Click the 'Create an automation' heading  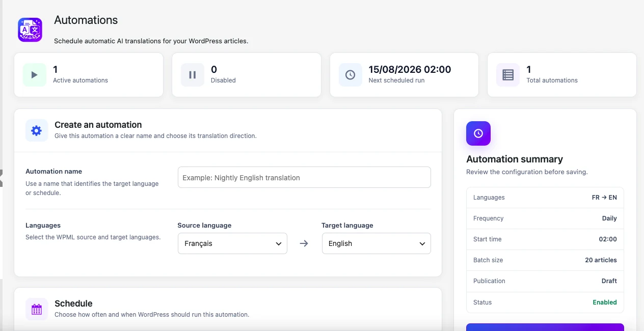[98, 125]
